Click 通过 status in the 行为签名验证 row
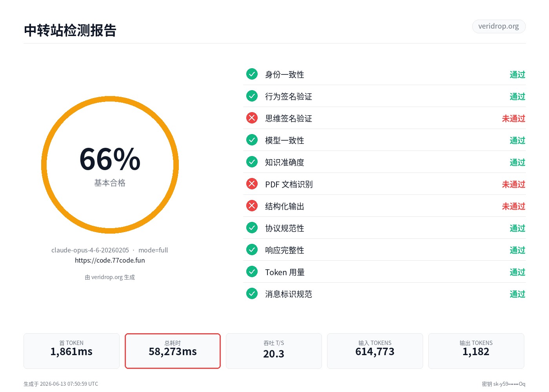This screenshot has height=392, width=549. pyautogui.click(x=518, y=96)
